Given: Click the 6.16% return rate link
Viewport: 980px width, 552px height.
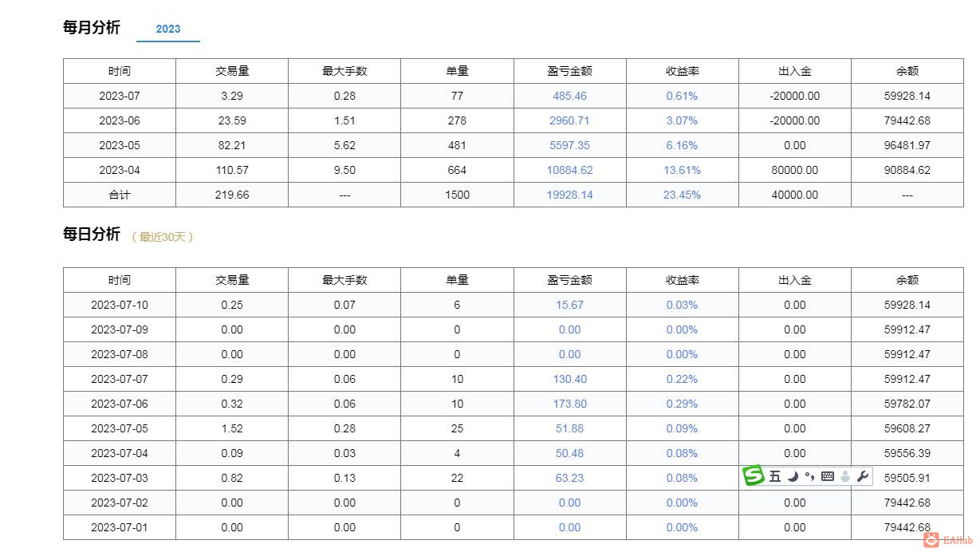Looking at the screenshot, I should [x=682, y=145].
